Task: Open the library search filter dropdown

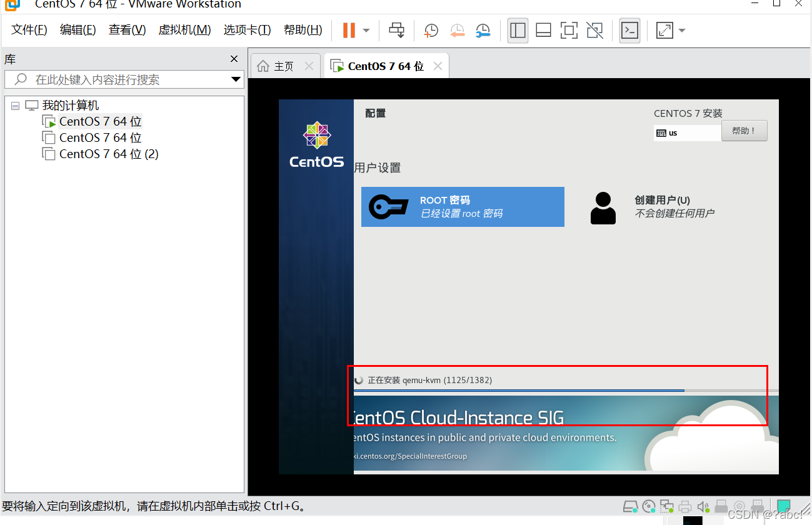Action: tap(236, 79)
